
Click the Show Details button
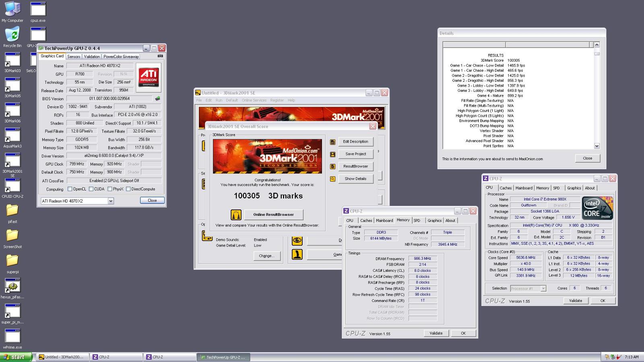pyautogui.click(x=355, y=179)
